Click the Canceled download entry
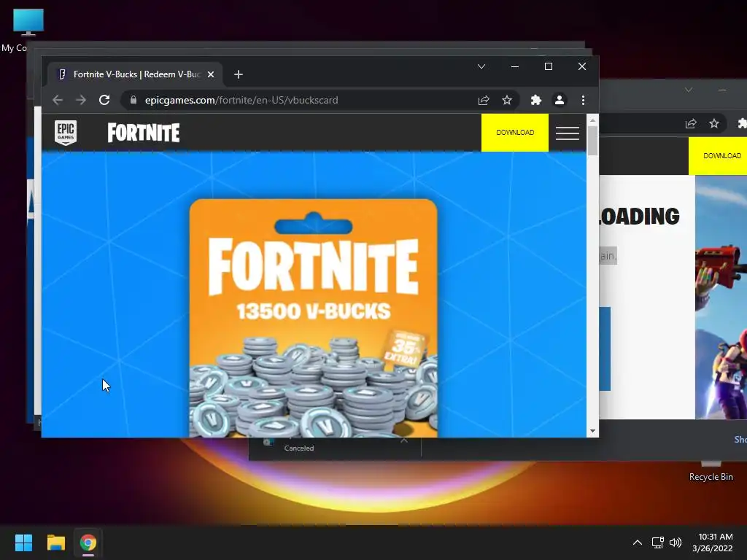747x560 pixels. click(x=335, y=448)
